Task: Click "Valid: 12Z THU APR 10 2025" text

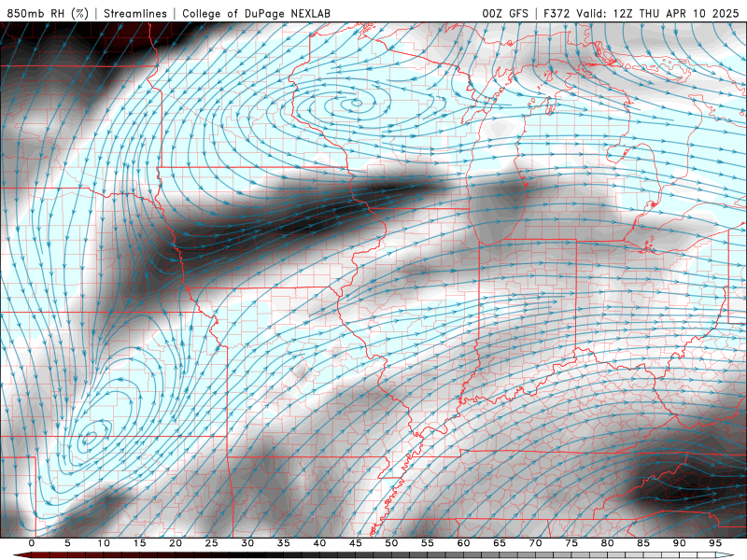Action: click(657, 13)
